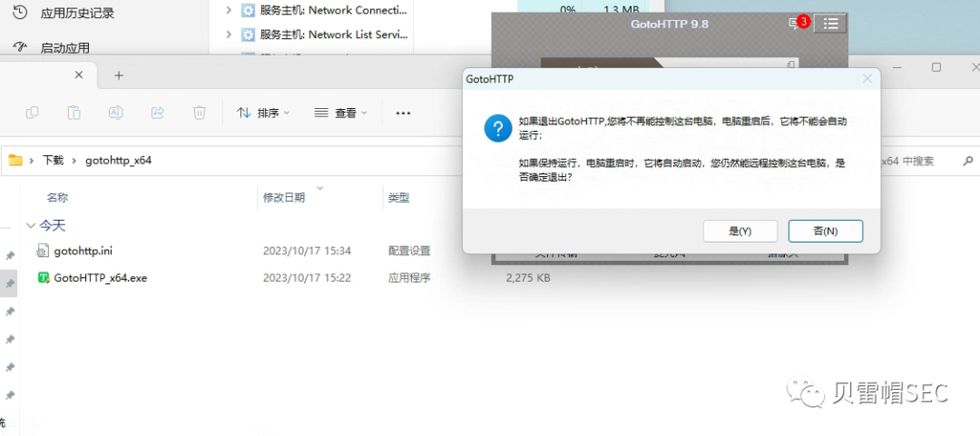Close the GotoHTTP exit dialog
980x436 pixels.
tap(867, 79)
